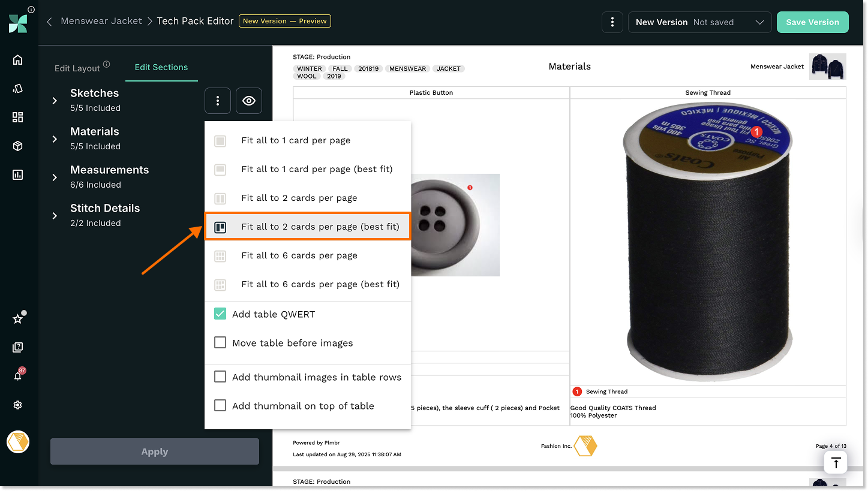The height and width of the screenshot is (491, 868).
Task: Open the notifications bell icon
Action: 18,376
